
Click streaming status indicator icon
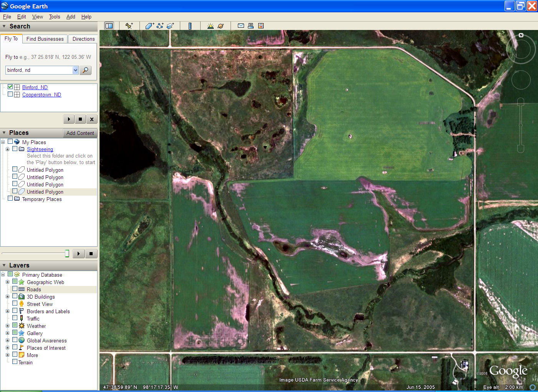pyautogui.click(x=533, y=387)
